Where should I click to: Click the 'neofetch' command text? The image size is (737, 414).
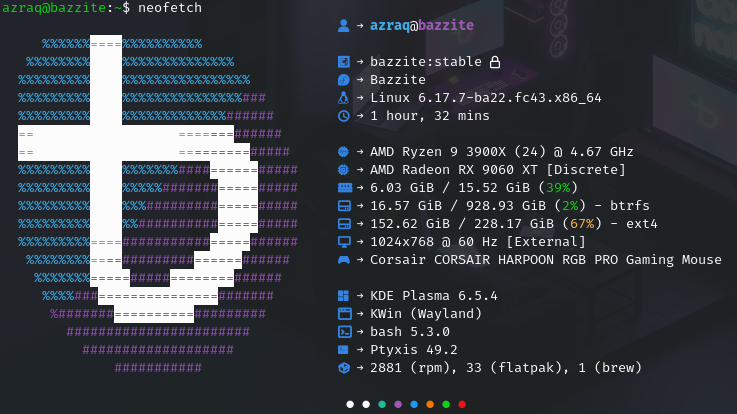170,8
